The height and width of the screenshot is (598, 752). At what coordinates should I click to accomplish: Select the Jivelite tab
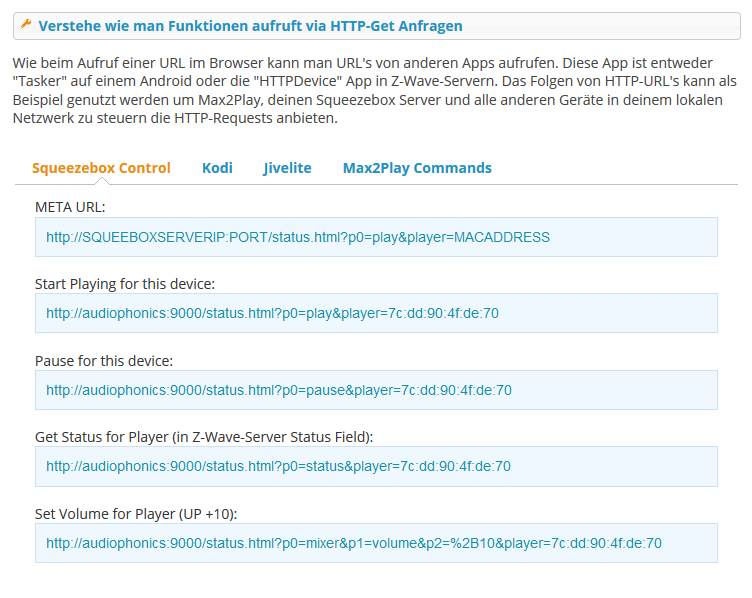click(x=287, y=168)
